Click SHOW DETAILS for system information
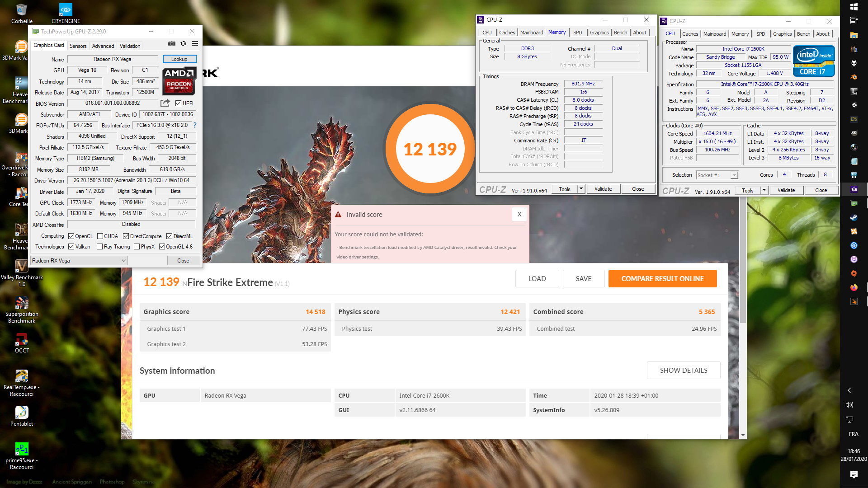868x488 pixels. pyautogui.click(x=684, y=371)
